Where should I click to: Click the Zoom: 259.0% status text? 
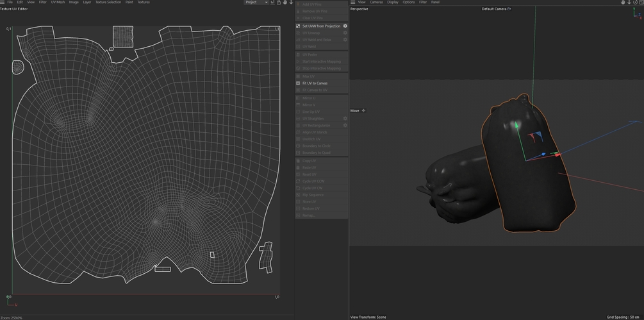11,318
